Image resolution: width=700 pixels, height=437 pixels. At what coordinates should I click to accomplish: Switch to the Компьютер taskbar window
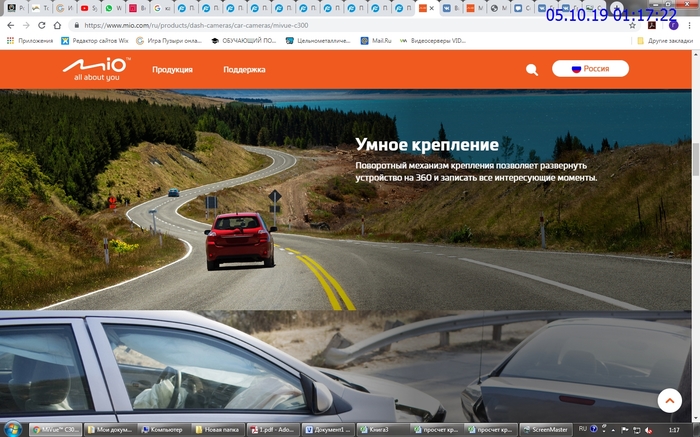click(x=165, y=429)
